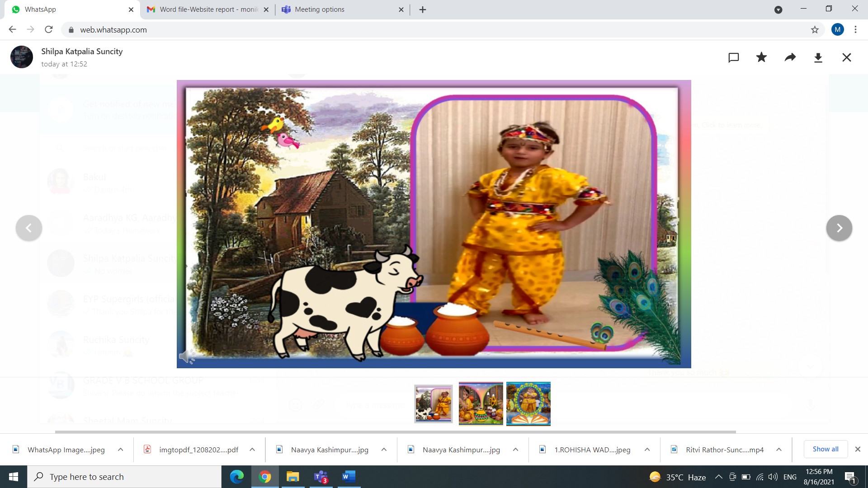The image size is (868, 488).
Task: Forward the media using the arrow icon
Action: click(790, 57)
